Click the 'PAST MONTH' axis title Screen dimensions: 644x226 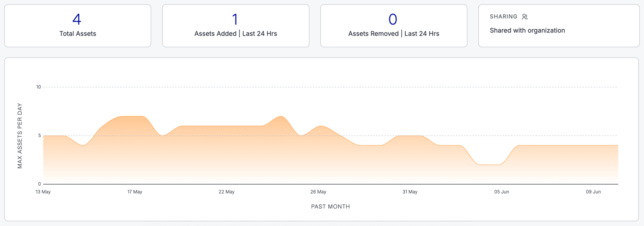pos(331,207)
